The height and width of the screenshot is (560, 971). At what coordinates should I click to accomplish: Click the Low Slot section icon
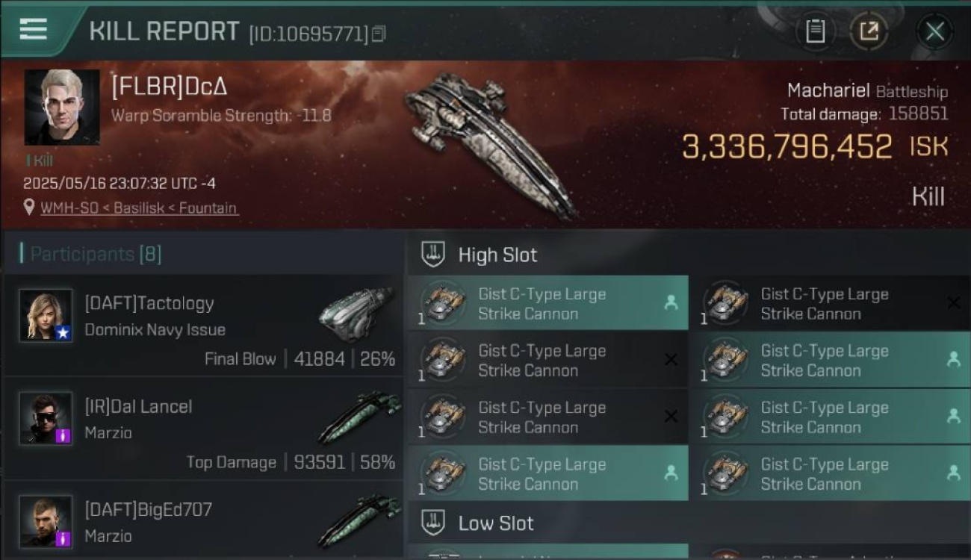point(433,523)
